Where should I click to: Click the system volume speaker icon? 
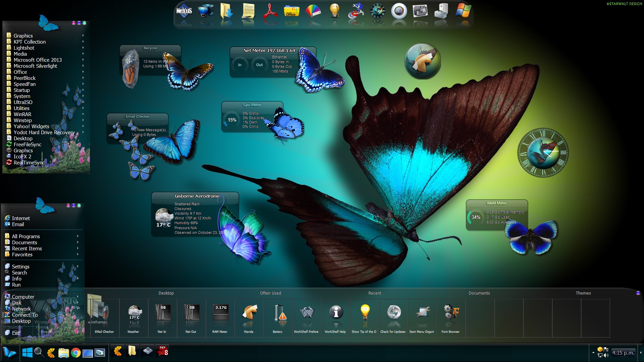tap(606, 355)
